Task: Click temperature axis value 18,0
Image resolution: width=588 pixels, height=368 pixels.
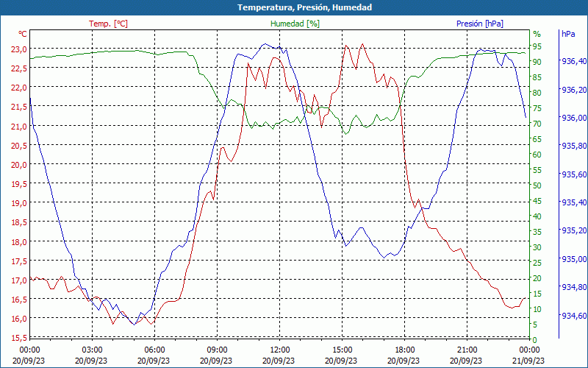Action: tap(18, 242)
